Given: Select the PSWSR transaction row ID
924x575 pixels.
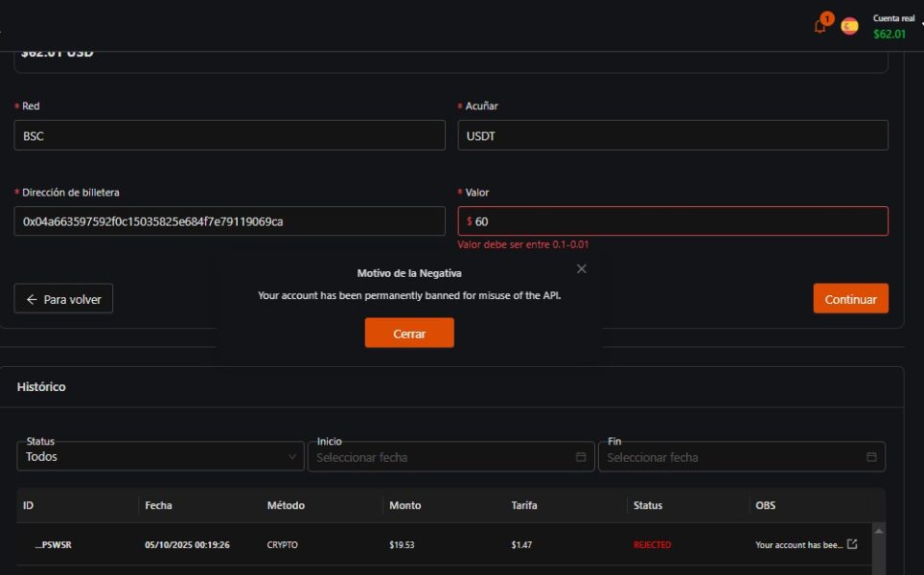Looking at the screenshot, I should pos(53,545).
